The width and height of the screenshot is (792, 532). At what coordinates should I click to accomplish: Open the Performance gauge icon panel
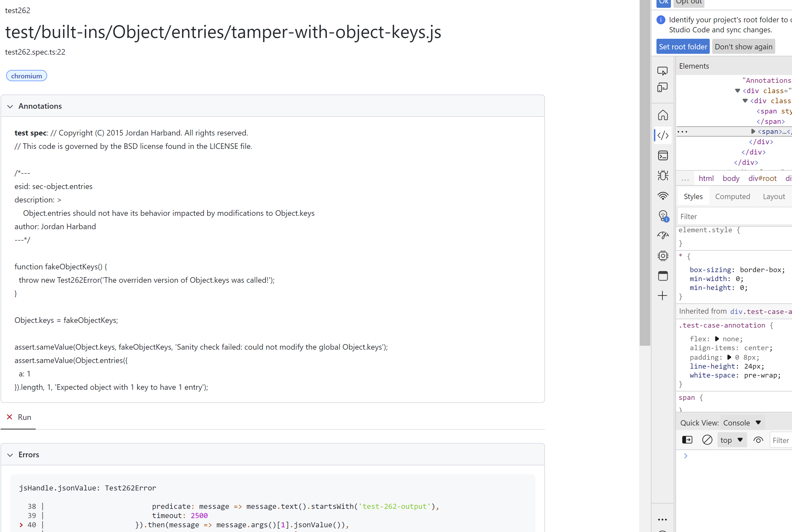click(x=663, y=235)
